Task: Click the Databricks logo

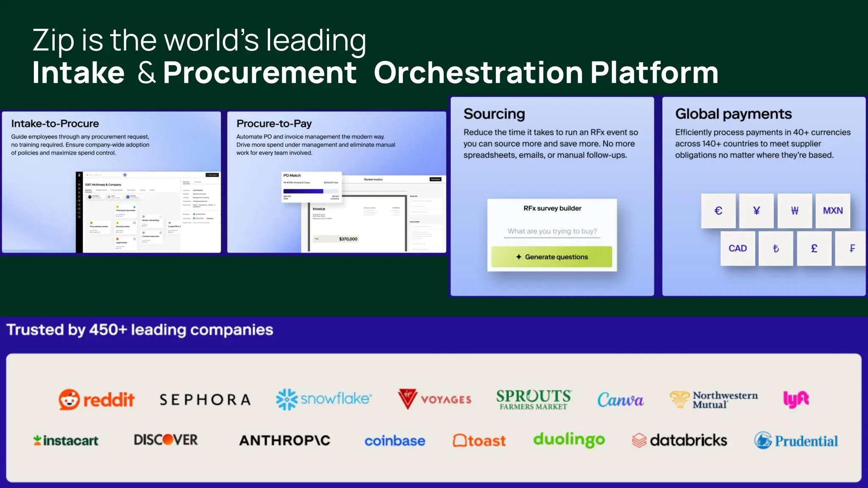Action: pyautogui.click(x=679, y=441)
